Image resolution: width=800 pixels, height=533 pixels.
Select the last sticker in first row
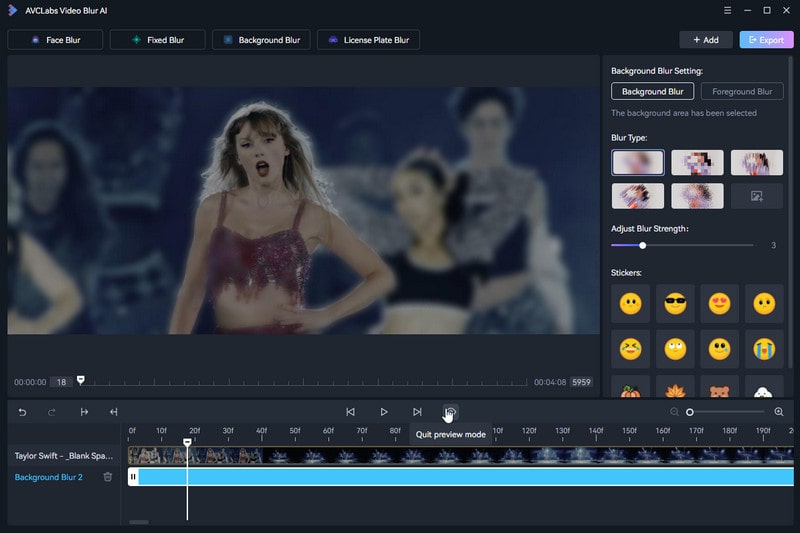click(764, 303)
